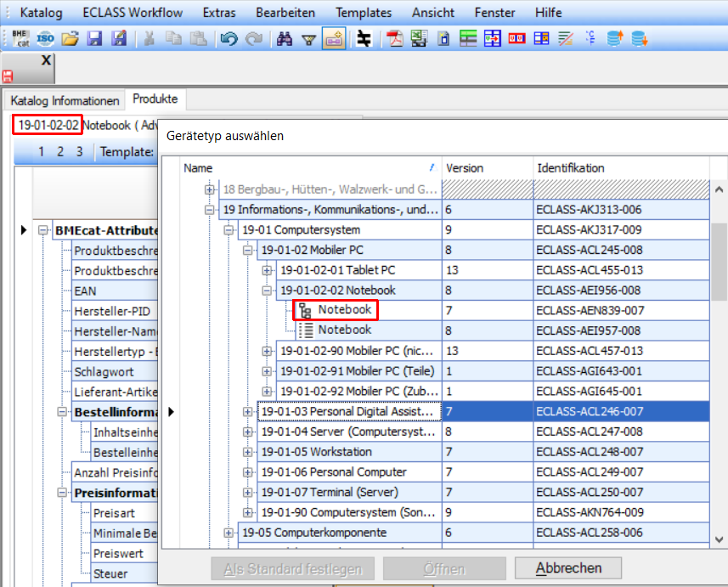Screen dimensions: 728x587
Task: Open the Templates menu
Action: (364, 13)
